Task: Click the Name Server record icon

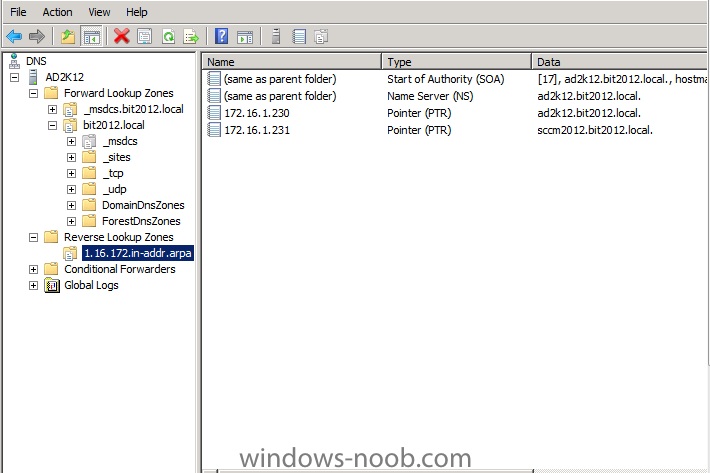Action: pos(214,96)
